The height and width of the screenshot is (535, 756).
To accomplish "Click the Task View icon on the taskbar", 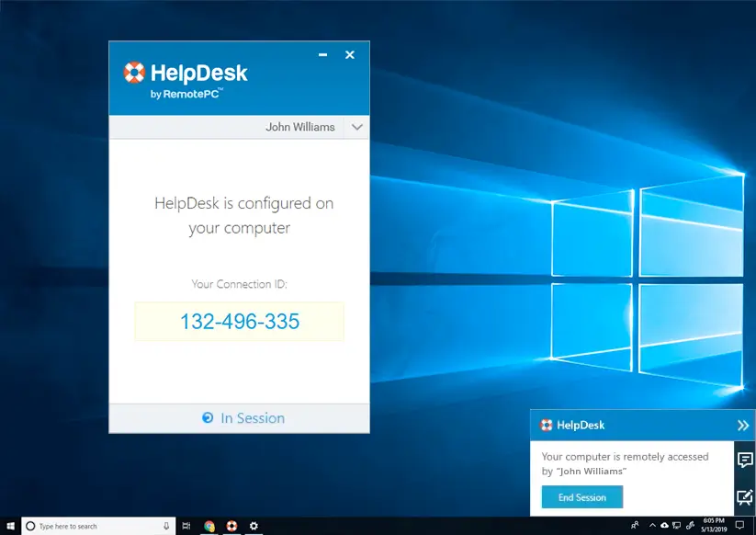I will 186,526.
